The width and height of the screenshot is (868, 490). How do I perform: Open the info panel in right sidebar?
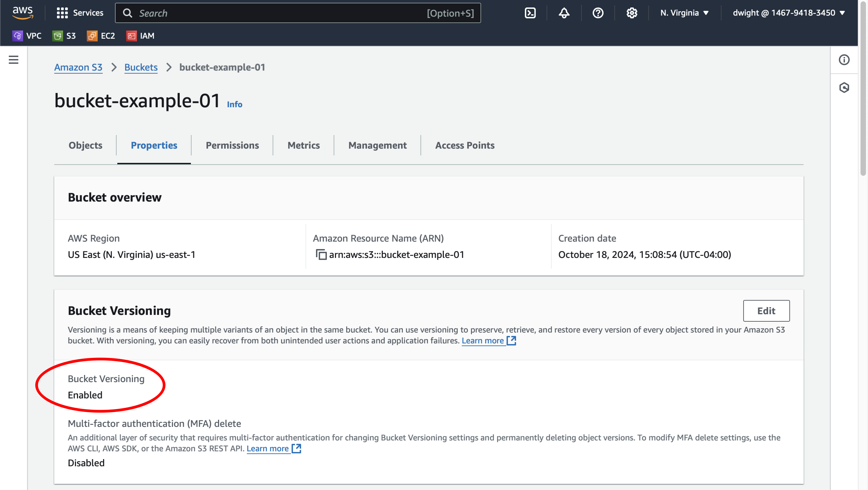tap(844, 60)
